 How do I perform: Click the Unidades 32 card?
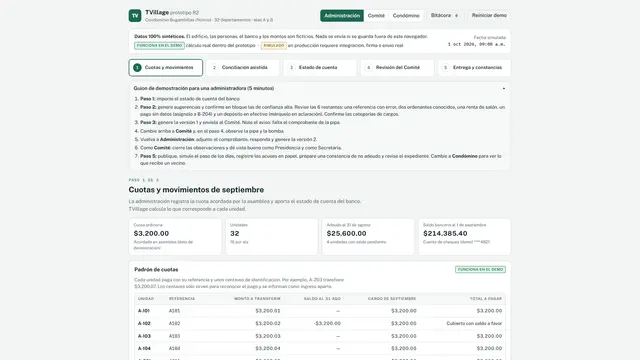[271, 237]
